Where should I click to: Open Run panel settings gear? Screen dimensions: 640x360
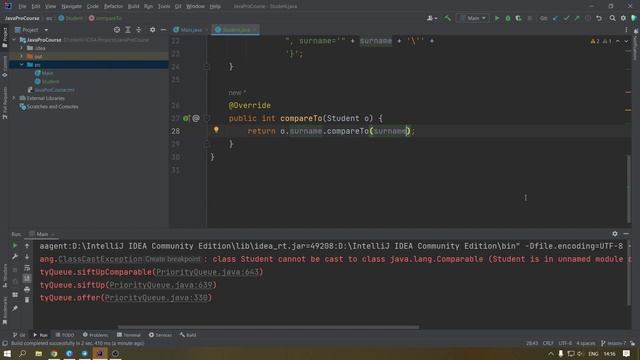(615, 233)
